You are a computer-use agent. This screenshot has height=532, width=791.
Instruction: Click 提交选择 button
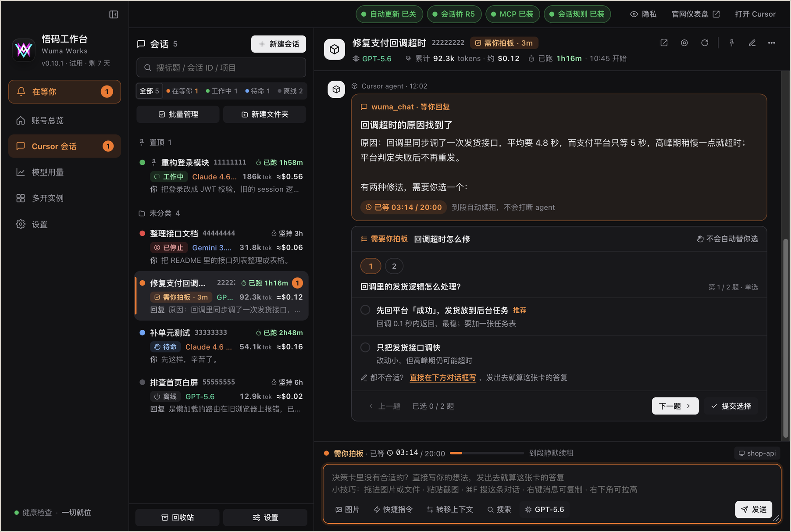(x=731, y=406)
